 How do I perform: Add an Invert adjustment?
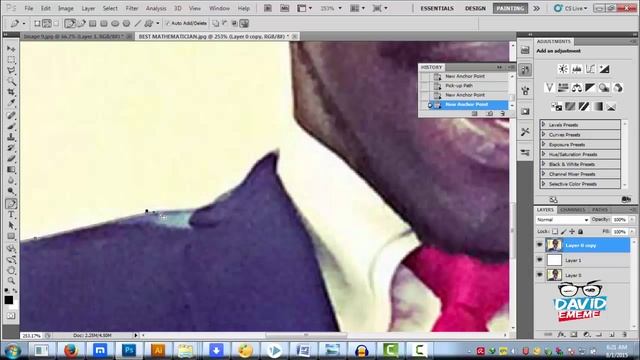pyautogui.click(x=556, y=107)
